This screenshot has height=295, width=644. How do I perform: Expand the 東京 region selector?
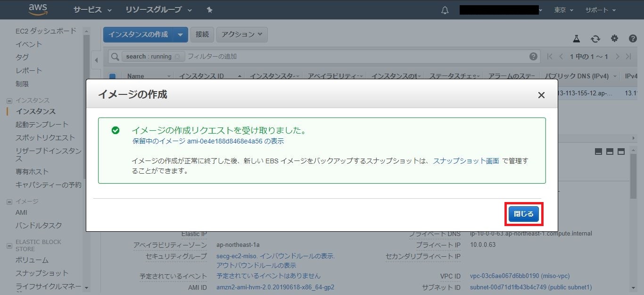(x=563, y=10)
